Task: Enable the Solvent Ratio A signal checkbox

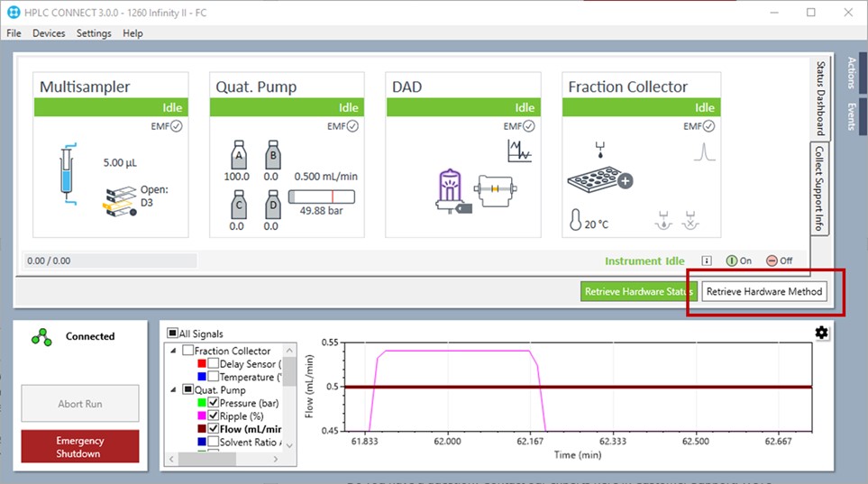Action: coord(213,442)
